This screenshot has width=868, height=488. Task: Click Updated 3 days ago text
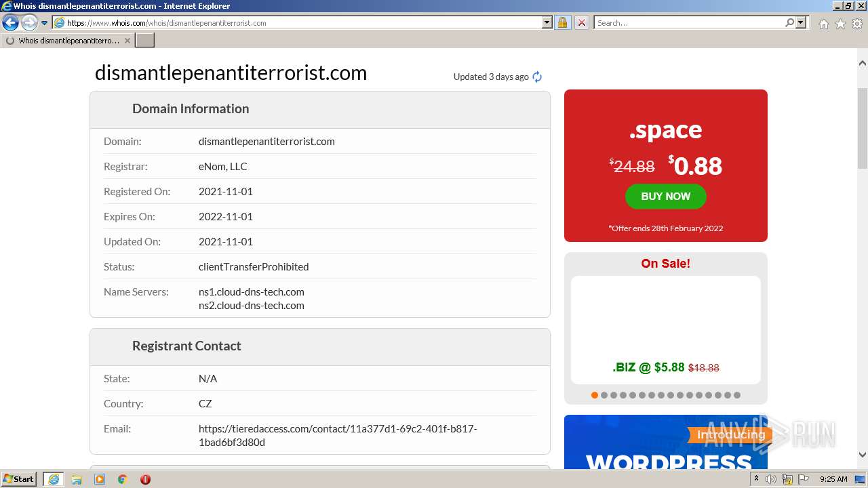click(491, 77)
